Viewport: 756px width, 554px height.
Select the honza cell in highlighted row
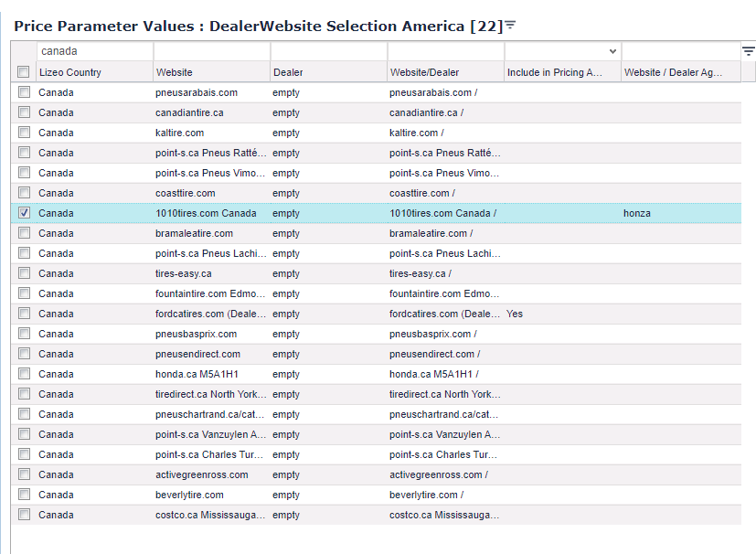(x=637, y=213)
